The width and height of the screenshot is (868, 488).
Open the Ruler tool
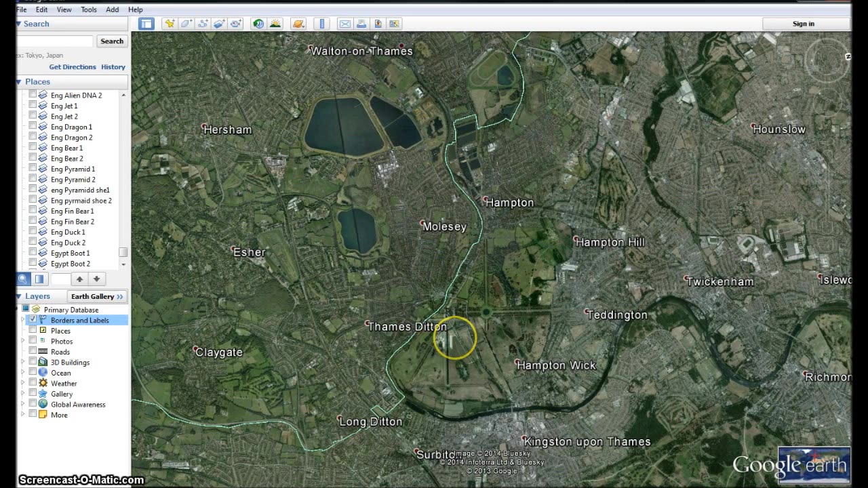(322, 24)
